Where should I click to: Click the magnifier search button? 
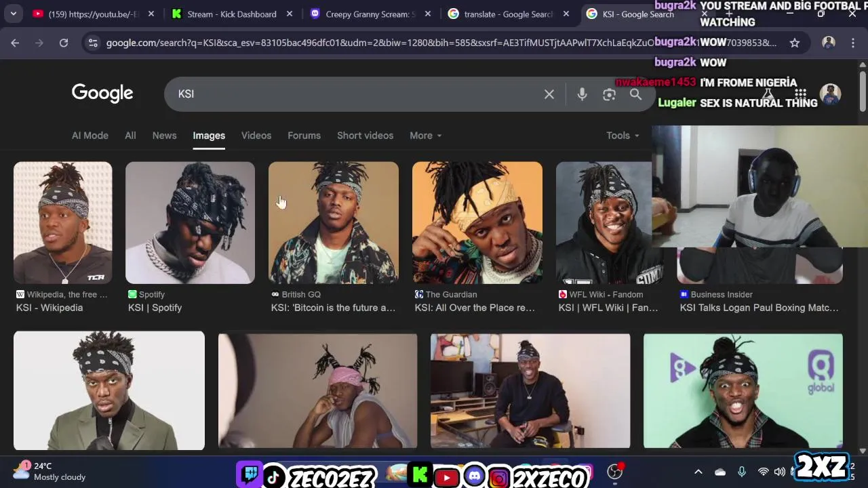coord(635,94)
